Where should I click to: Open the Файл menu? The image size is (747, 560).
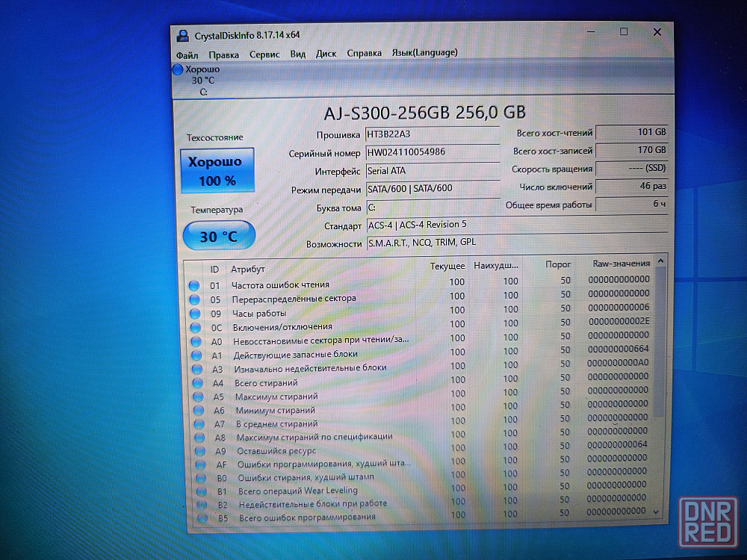click(187, 55)
